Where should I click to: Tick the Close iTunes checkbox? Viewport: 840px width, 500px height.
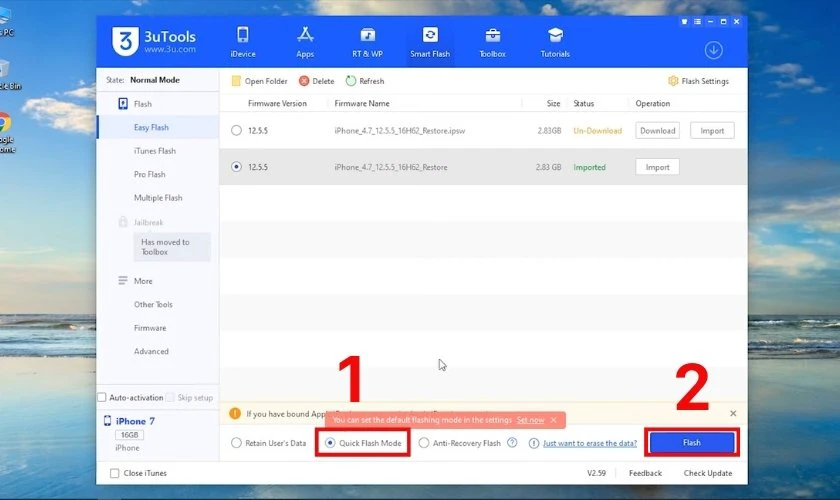pyautogui.click(x=115, y=473)
